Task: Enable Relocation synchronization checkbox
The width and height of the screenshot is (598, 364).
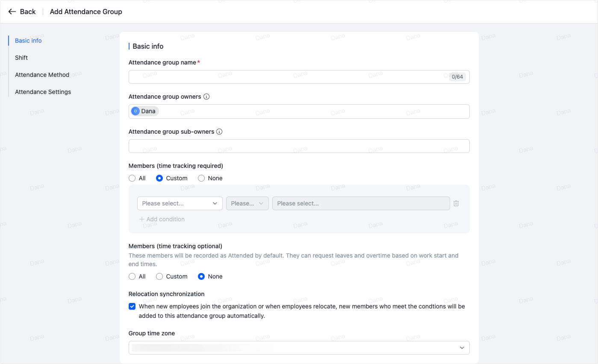Action: 132,306
